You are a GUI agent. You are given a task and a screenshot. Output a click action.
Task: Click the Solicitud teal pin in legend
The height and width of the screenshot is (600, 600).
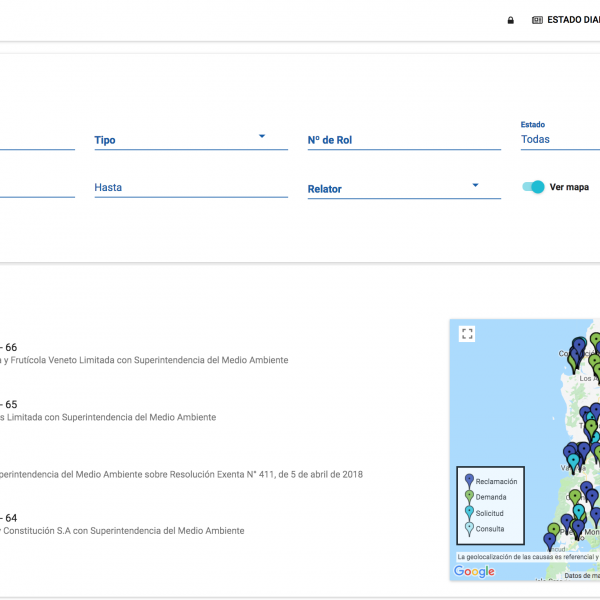(x=469, y=513)
